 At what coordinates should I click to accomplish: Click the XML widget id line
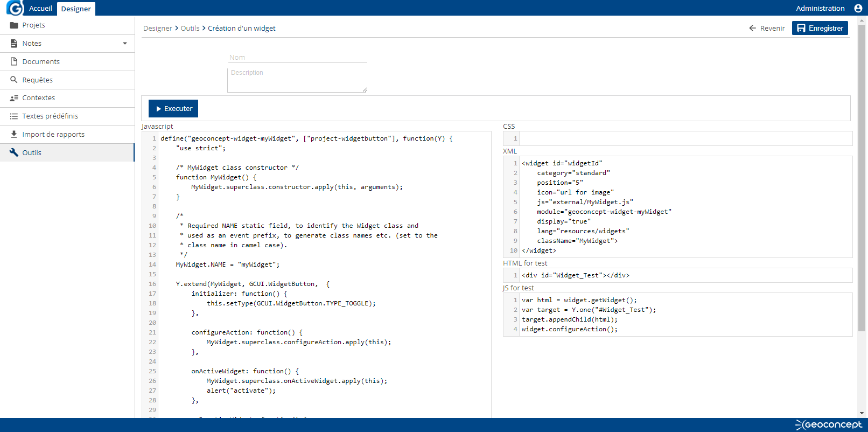(562, 163)
